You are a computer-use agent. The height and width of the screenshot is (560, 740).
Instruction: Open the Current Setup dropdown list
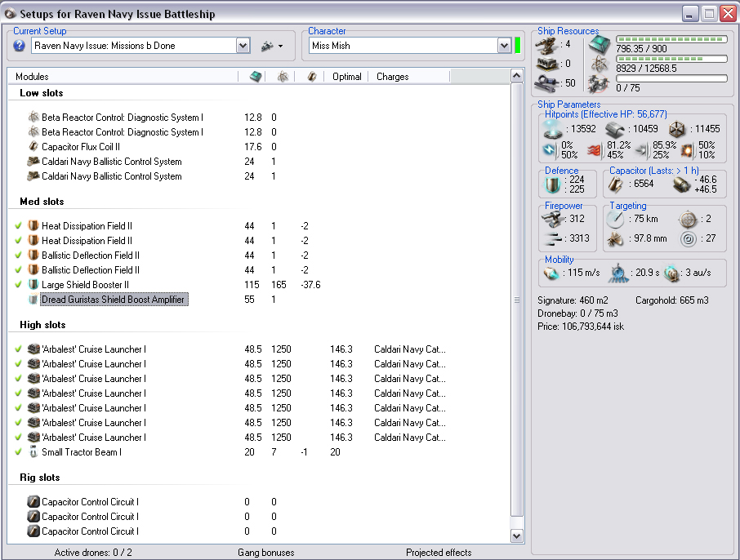[x=243, y=46]
